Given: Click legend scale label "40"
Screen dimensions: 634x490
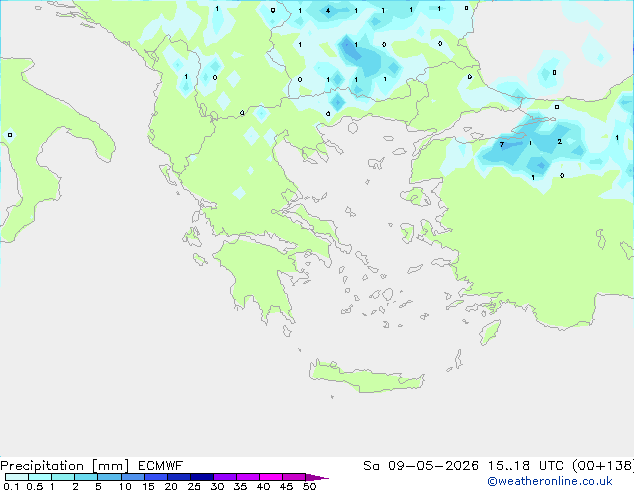Looking at the screenshot, I should pyautogui.click(x=263, y=486).
